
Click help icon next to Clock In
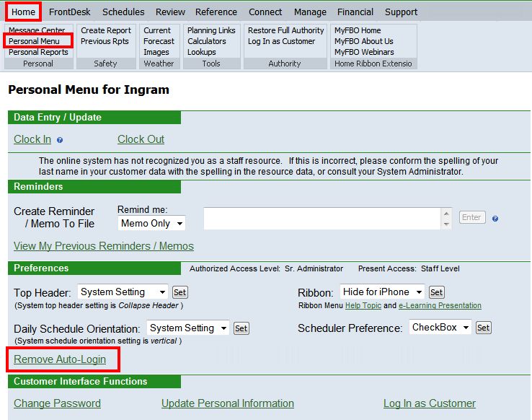pos(60,140)
